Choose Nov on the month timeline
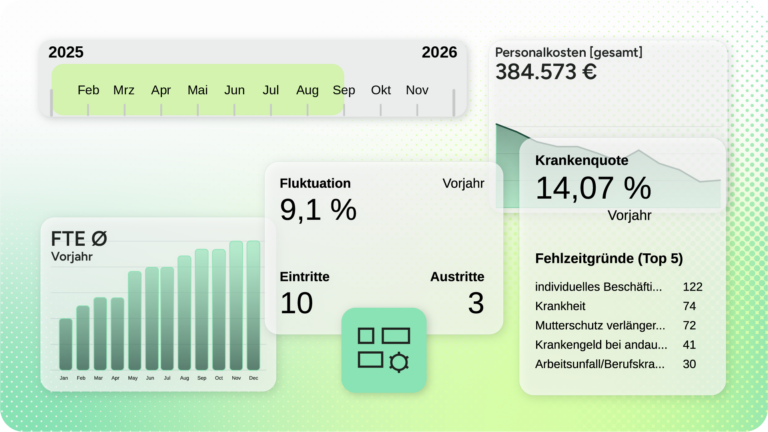 click(417, 90)
